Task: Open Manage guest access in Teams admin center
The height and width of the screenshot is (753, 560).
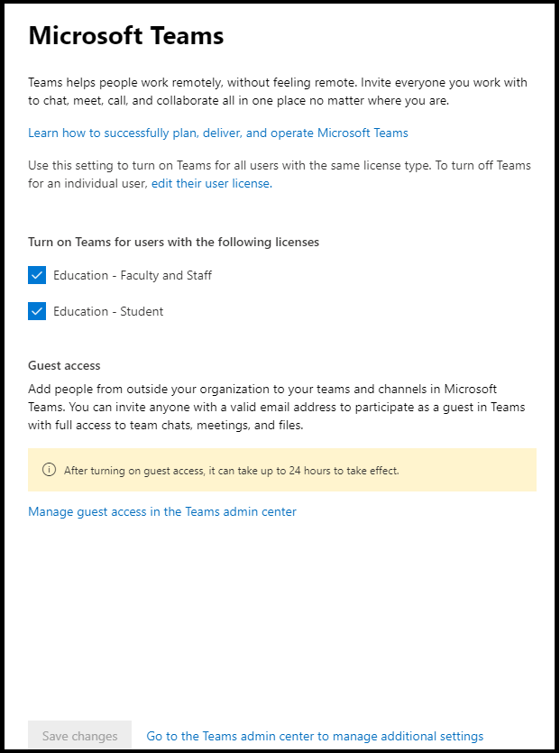Action: coord(162,511)
